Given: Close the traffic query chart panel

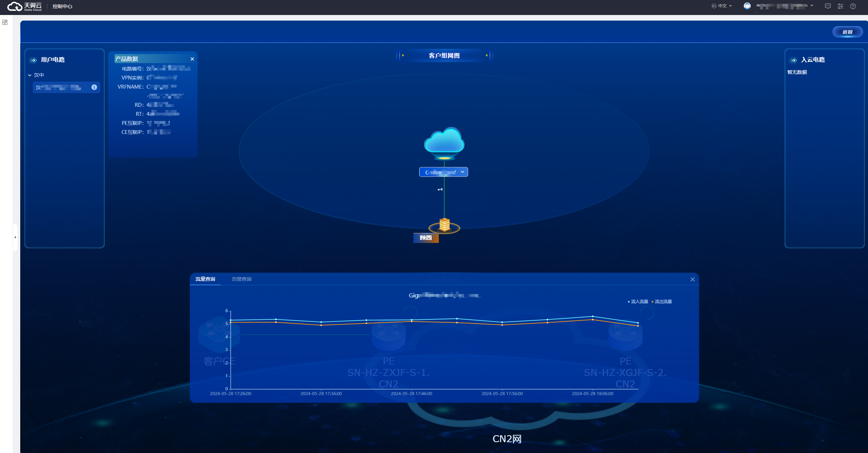Looking at the screenshot, I should (692, 279).
